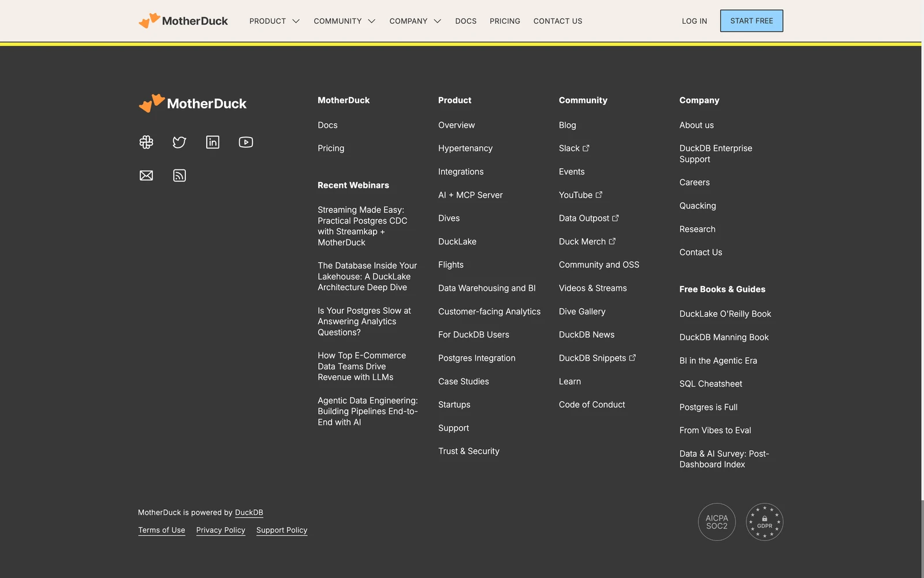Open the Hypertenancy product link

[x=465, y=148]
